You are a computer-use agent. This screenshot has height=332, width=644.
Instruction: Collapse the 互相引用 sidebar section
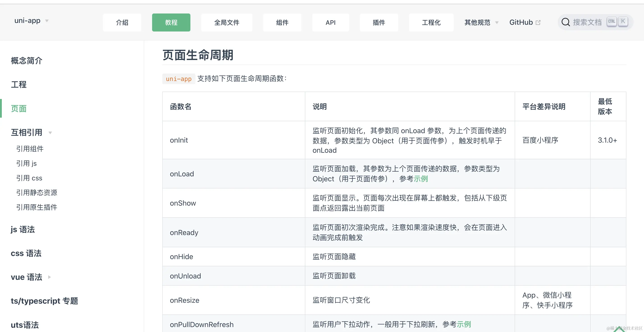50,132
